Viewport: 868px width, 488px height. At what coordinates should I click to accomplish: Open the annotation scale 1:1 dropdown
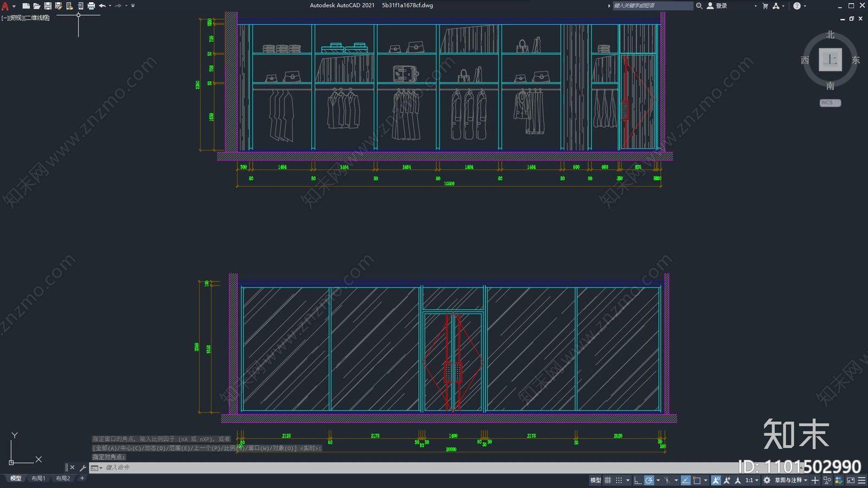pyautogui.click(x=752, y=480)
